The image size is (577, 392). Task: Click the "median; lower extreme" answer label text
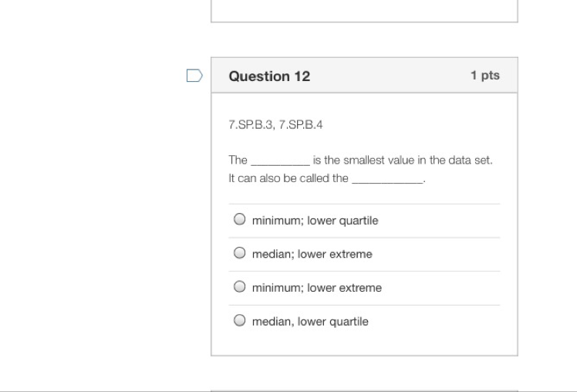pyautogui.click(x=312, y=254)
